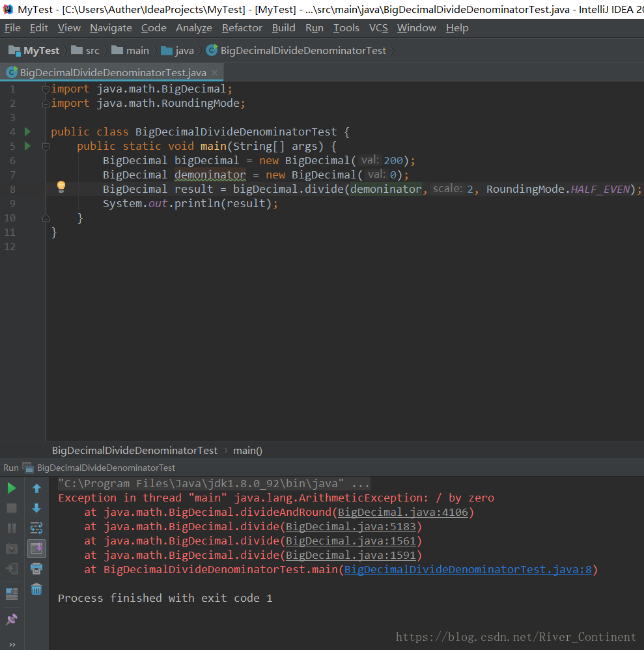Rerun the program with the green play icon
This screenshot has width=644, height=650.
pos(11,487)
